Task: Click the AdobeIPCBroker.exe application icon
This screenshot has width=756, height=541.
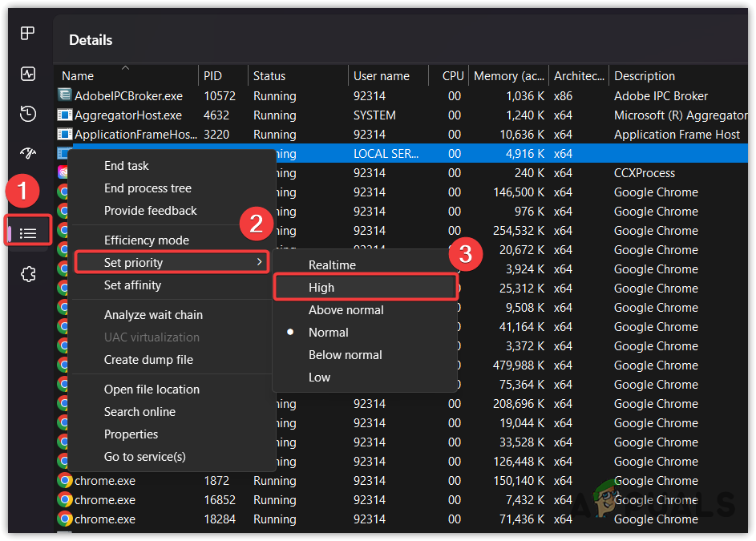Action: pyautogui.click(x=64, y=95)
